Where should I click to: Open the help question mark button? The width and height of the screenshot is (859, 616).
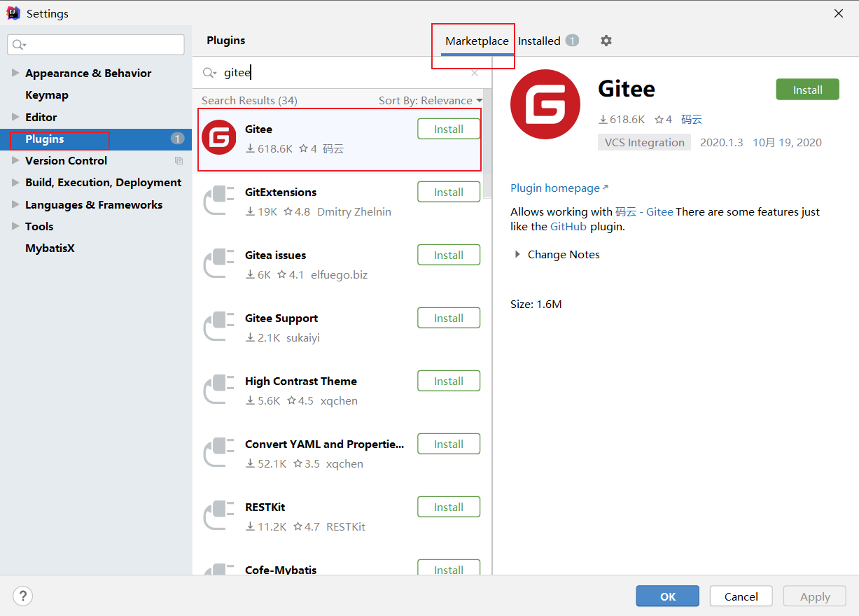click(x=23, y=596)
